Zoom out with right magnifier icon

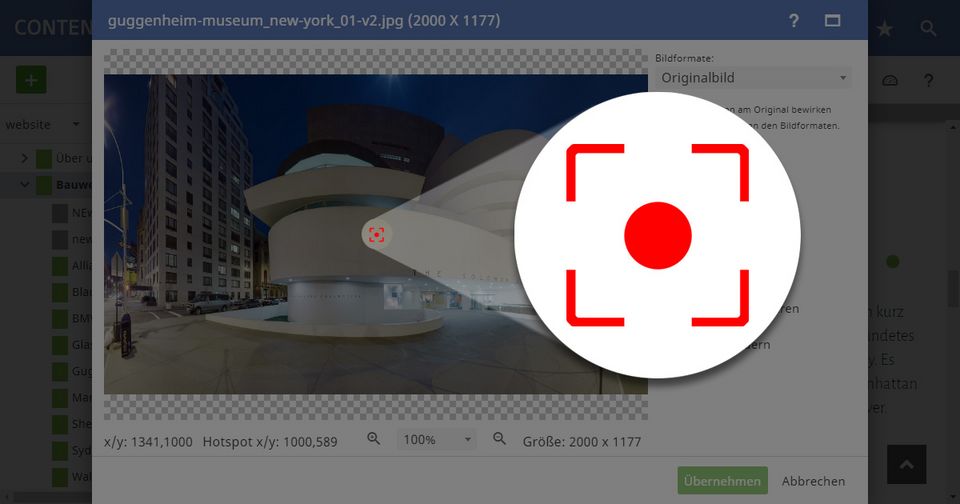[500, 440]
